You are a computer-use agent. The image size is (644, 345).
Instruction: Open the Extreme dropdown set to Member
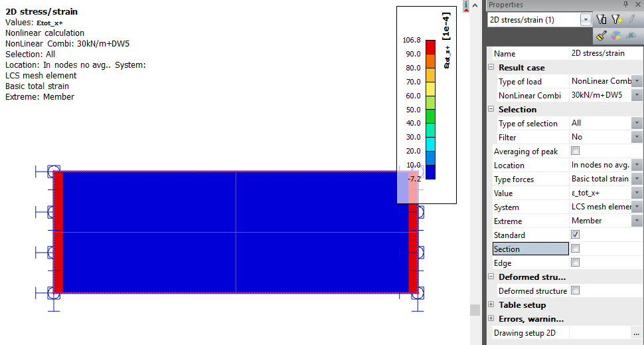[637, 221]
